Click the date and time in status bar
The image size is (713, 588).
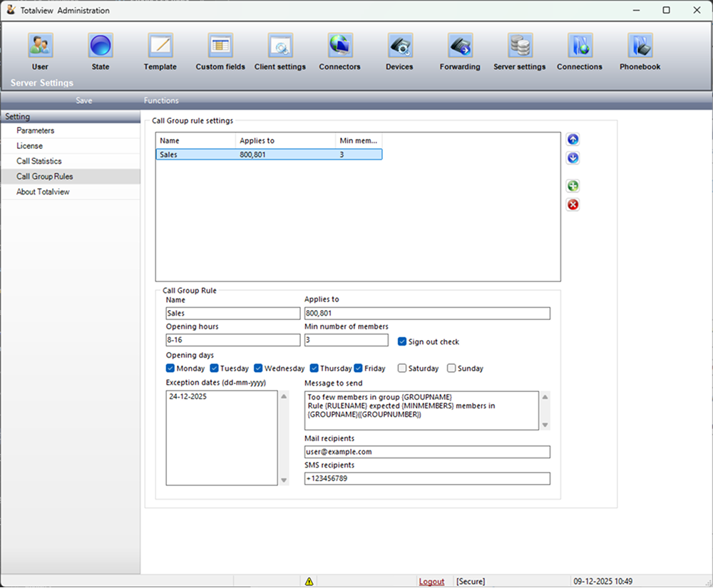click(x=602, y=581)
